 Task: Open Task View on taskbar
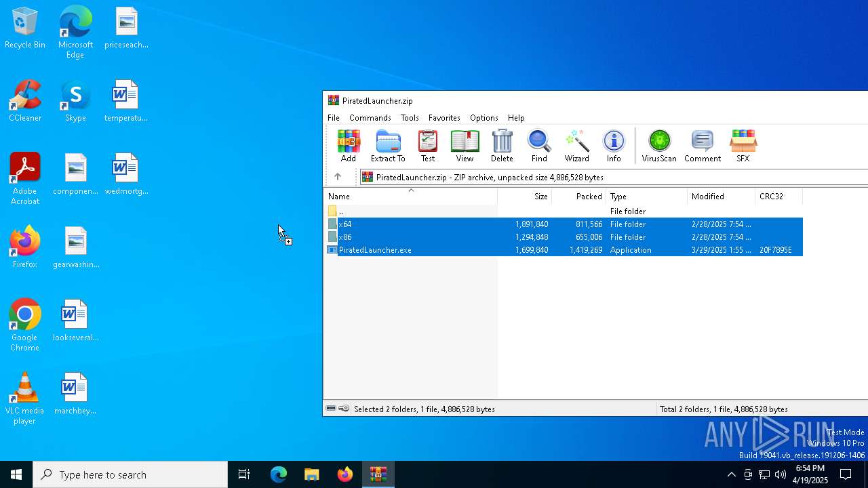point(244,474)
